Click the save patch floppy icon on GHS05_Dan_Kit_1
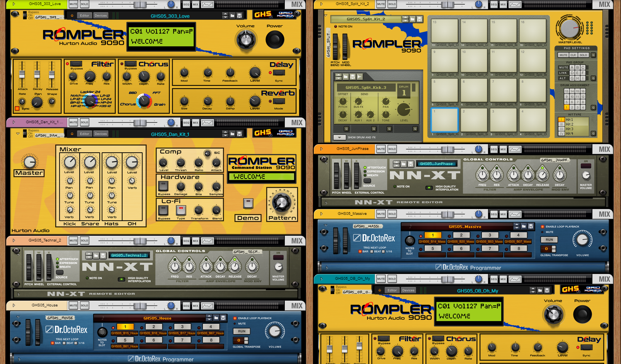The width and height of the screenshot is (621, 364). (x=239, y=134)
